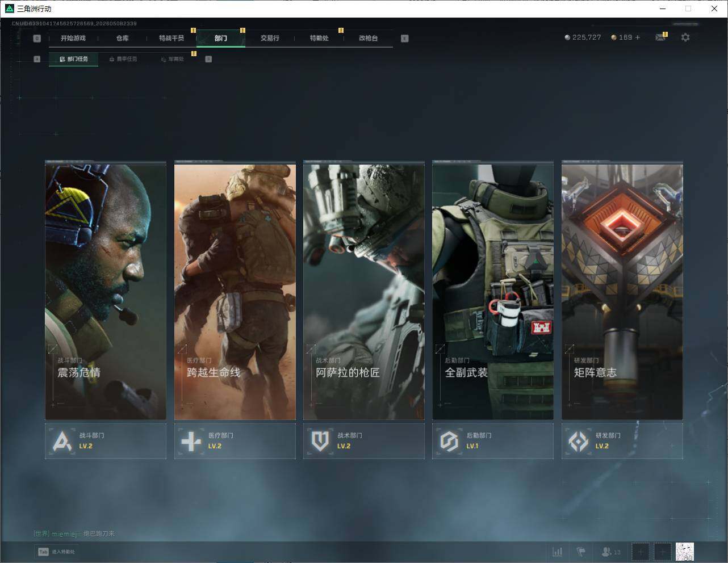Click the 战斗部门 emblem icon
Viewport: 728px width, 563px height.
[x=61, y=441]
